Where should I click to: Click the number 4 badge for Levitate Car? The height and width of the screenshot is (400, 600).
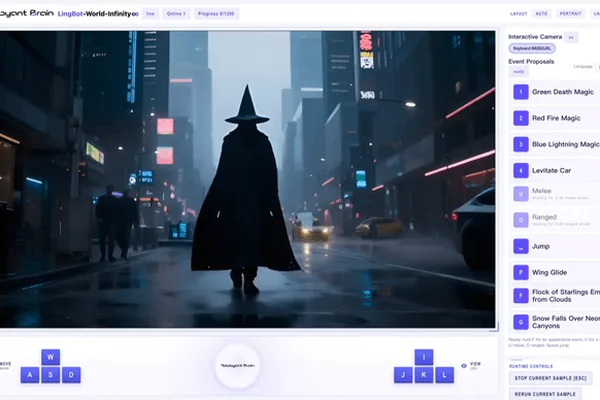click(x=521, y=170)
